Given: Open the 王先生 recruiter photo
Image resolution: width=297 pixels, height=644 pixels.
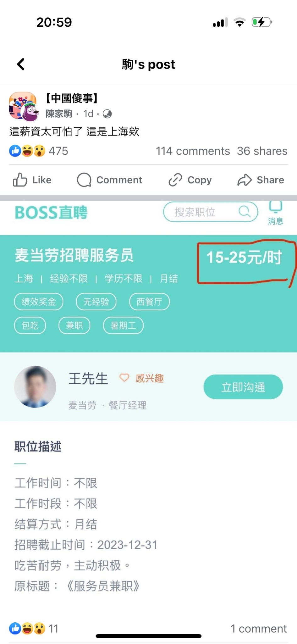Looking at the screenshot, I should (35, 387).
